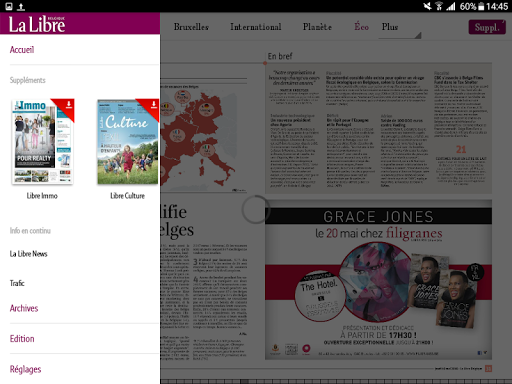Tap the Wi-Fi status icon
This screenshot has width=512, height=384.
[439, 6]
